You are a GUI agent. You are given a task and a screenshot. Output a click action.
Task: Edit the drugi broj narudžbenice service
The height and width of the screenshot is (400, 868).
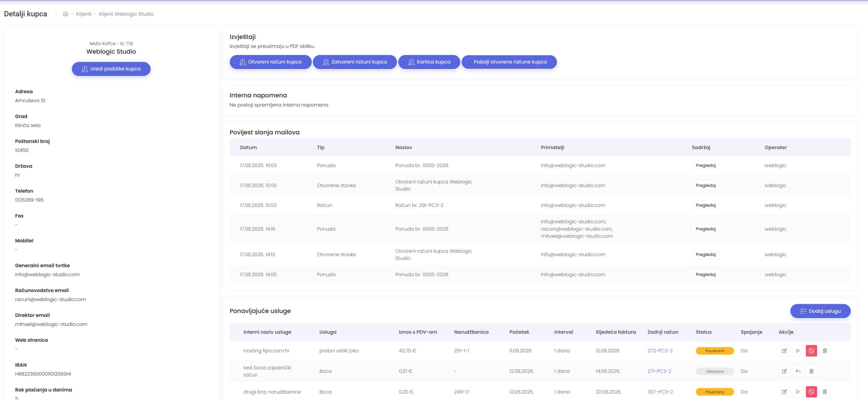(x=784, y=392)
